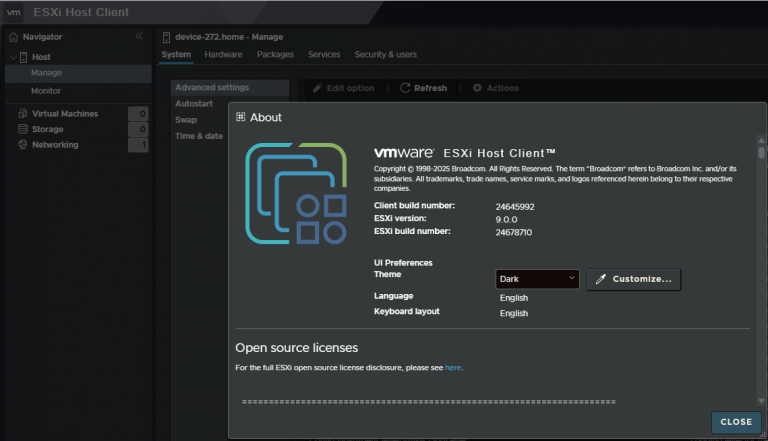This screenshot has width=768, height=441.
Task: Click the Refresh button
Action: (x=424, y=88)
